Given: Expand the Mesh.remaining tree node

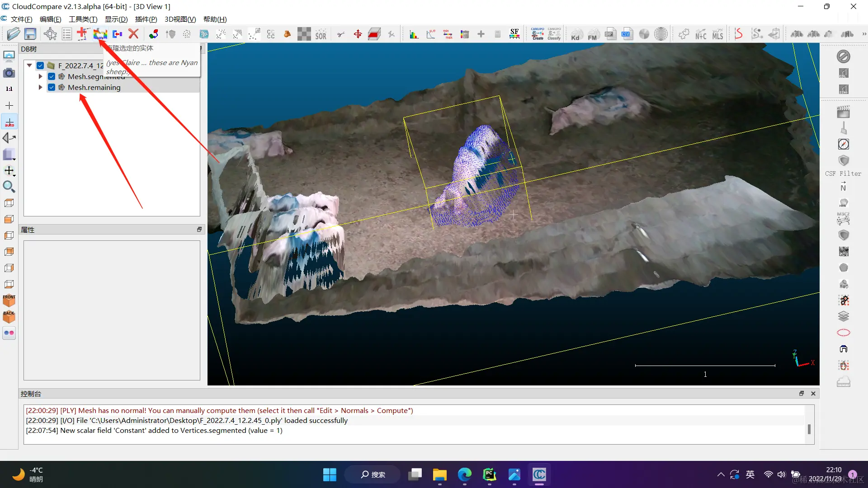Looking at the screenshot, I should [x=40, y=87].
